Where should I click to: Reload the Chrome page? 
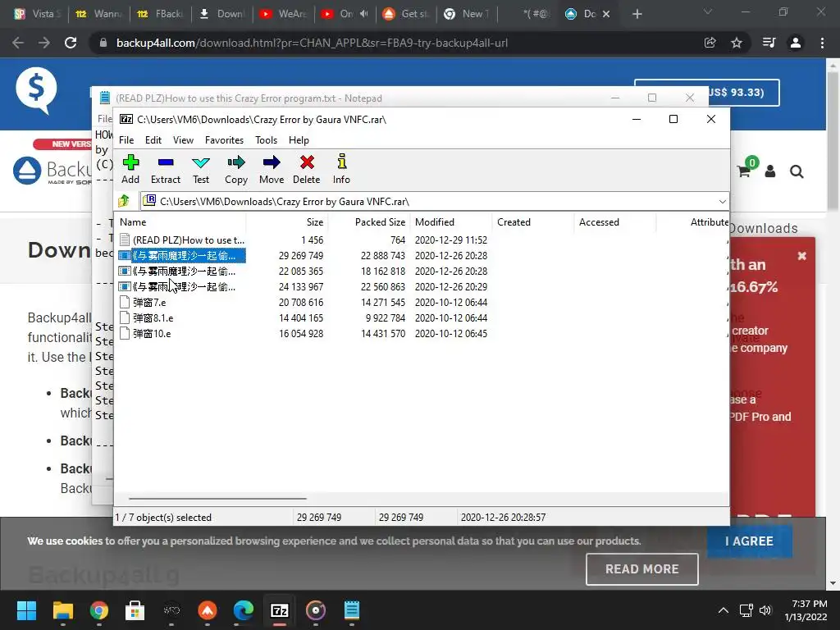[x=71, y=43]
